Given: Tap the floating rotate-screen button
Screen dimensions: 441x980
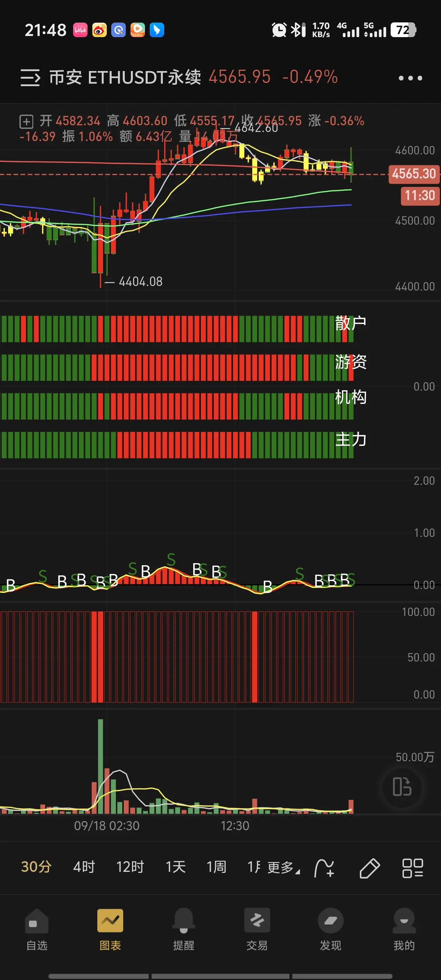Looking at the screenshot, I should tap(402, 787).
